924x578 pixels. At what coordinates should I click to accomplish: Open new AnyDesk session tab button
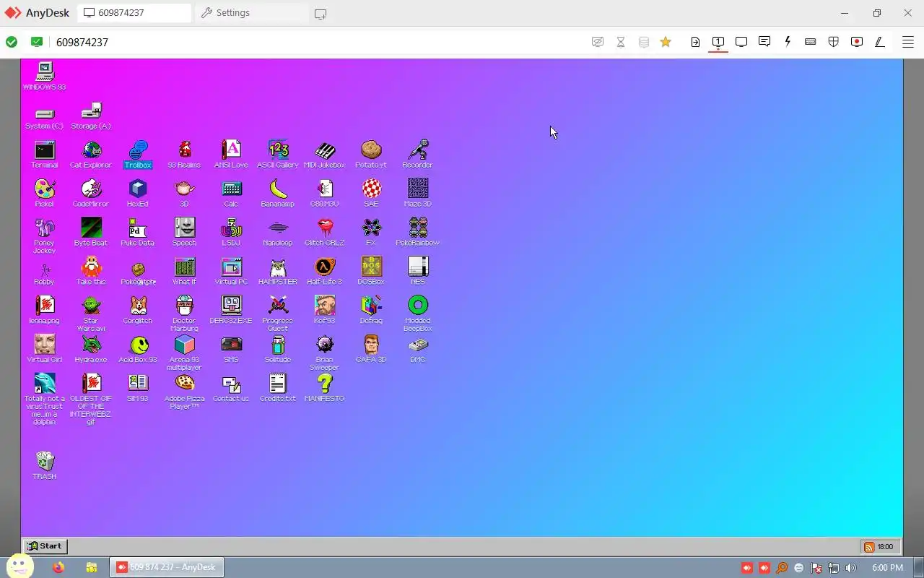tap(321, 14)
